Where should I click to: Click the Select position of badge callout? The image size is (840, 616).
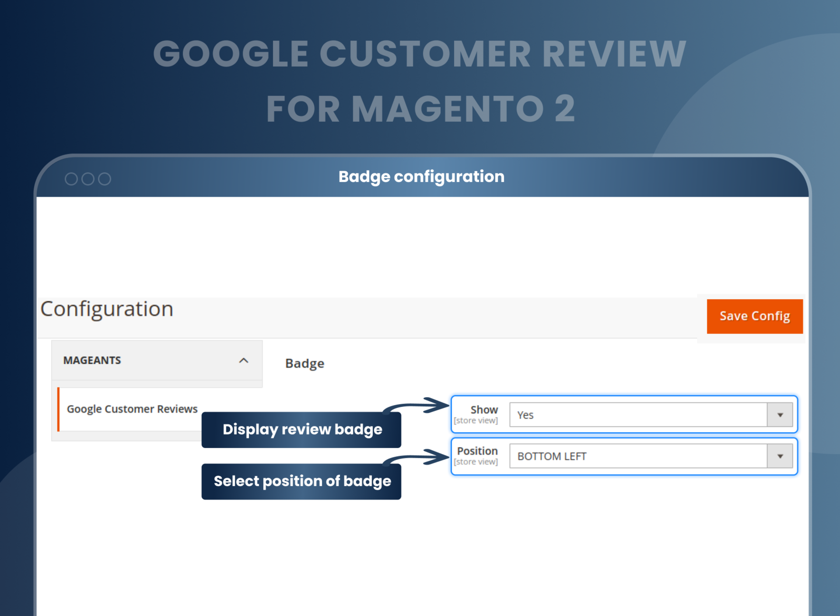[x=301, y=481]
